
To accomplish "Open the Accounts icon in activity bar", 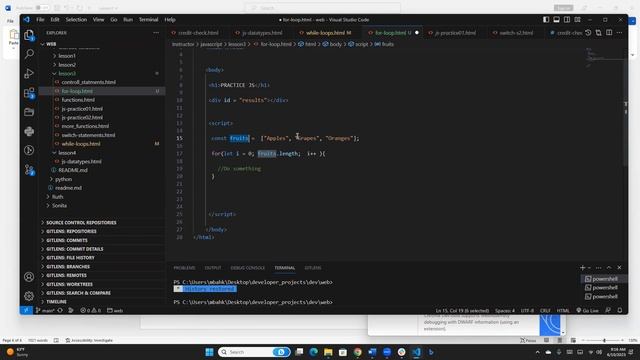I will coord(29,277).
